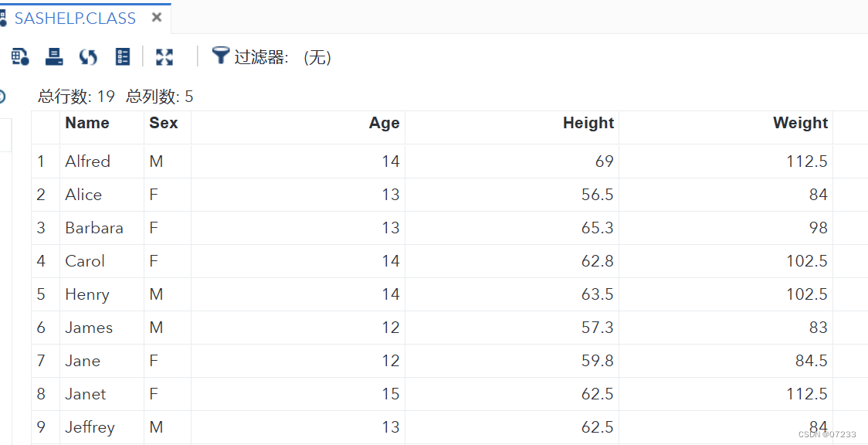The image size is (868, 445).
Task: Close the SASHELP.CLASS tab
Action: tap(157, 16)
